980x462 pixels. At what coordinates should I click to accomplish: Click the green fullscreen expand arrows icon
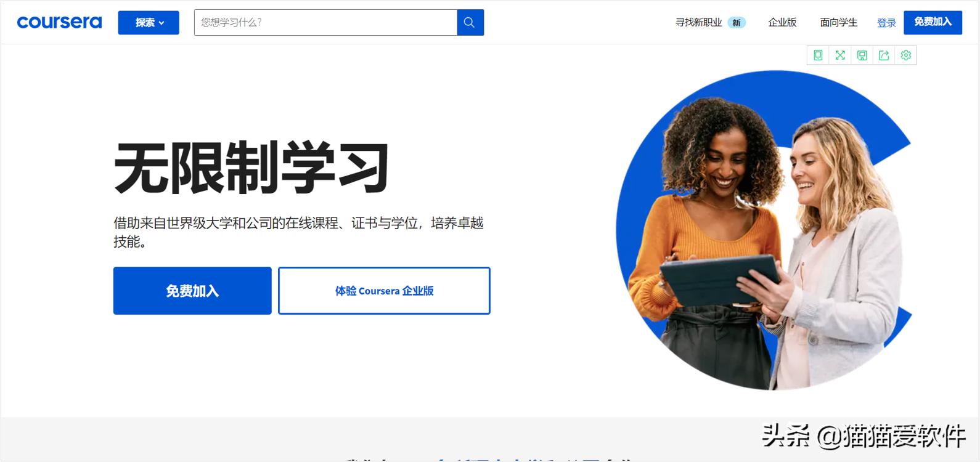coord(840,55)
